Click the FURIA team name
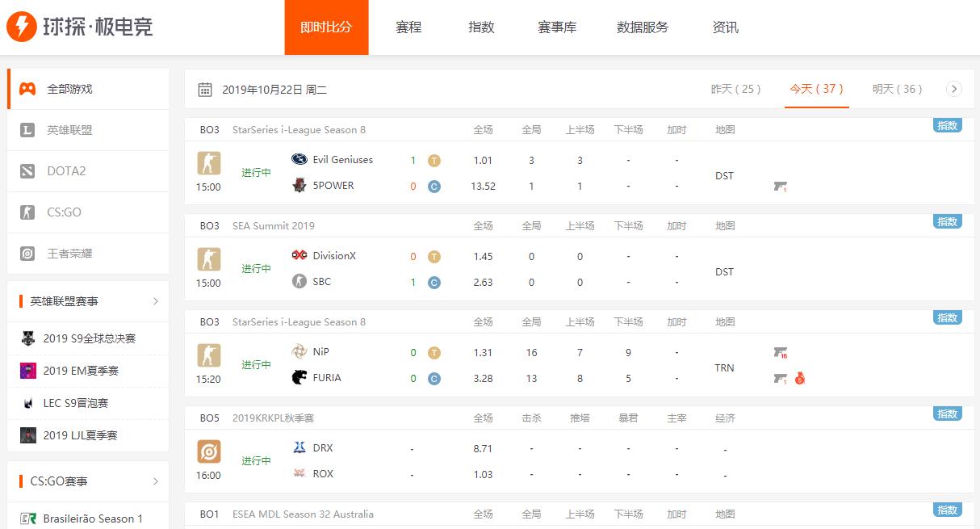980x529 pixels. click(327, 378)
